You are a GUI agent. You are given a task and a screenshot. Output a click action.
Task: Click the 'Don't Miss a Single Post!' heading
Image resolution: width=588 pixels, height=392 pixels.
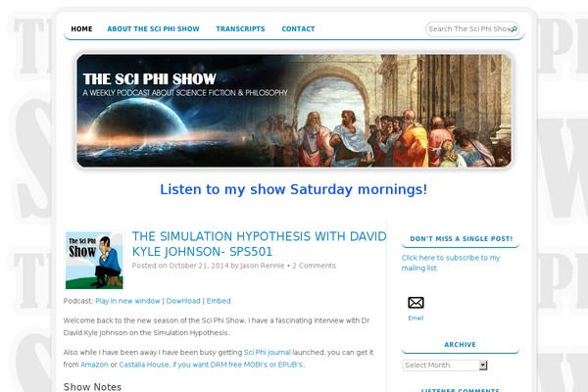click(x=461, y=238)
